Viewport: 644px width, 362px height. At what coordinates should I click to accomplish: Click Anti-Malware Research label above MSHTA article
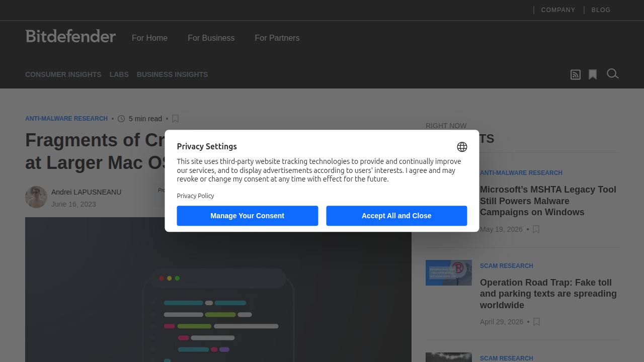pos(521,173)
